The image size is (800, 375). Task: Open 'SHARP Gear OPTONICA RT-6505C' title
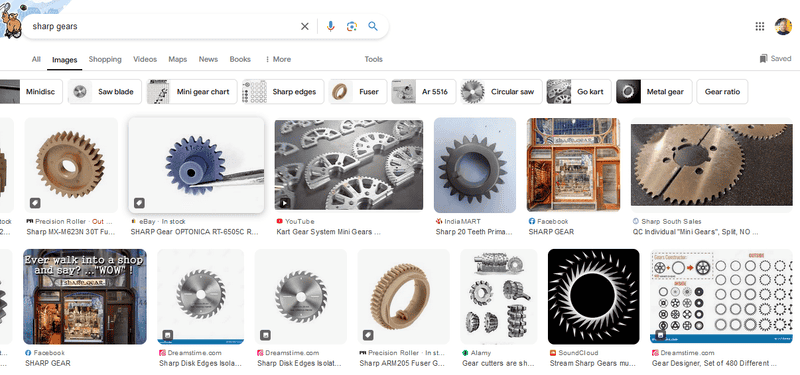195,232
